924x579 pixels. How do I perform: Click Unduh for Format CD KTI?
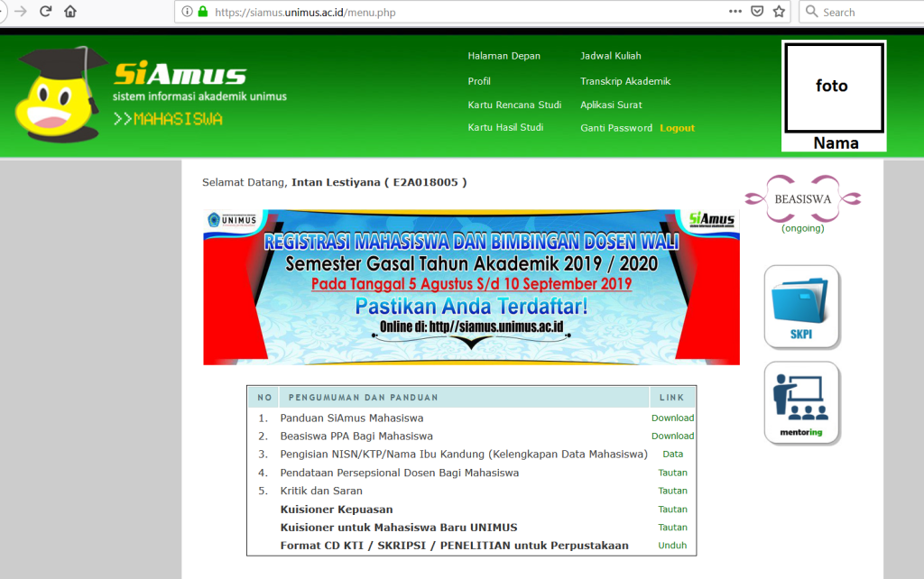(672, 546)
